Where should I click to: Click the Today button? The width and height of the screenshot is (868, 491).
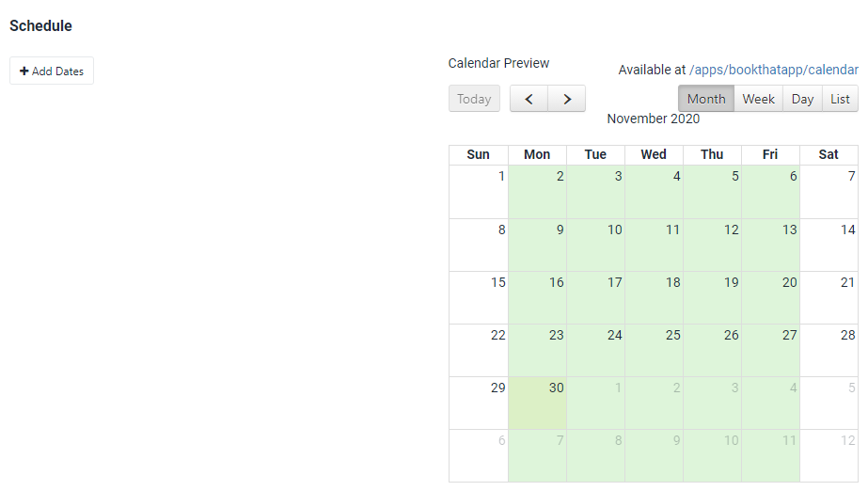tap(474, 99)
